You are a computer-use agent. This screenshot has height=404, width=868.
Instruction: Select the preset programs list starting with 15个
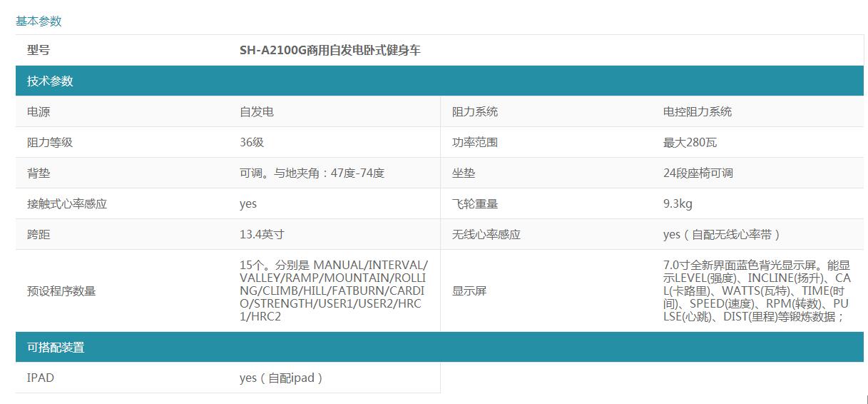pos(334,291)
